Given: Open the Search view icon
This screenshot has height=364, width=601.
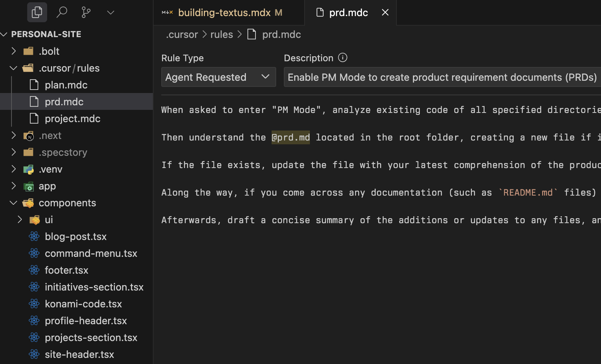Looking at the screenshot, I should click(x=62, y=12).
